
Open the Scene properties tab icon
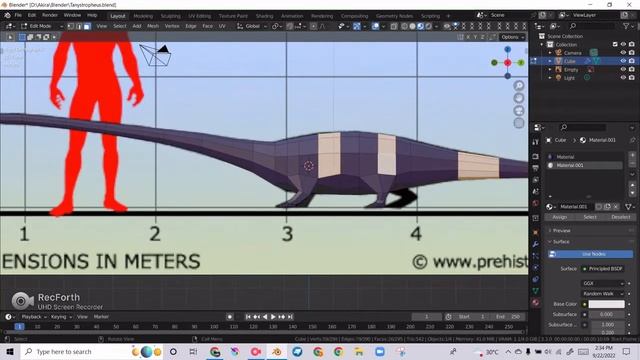(536, 191)
